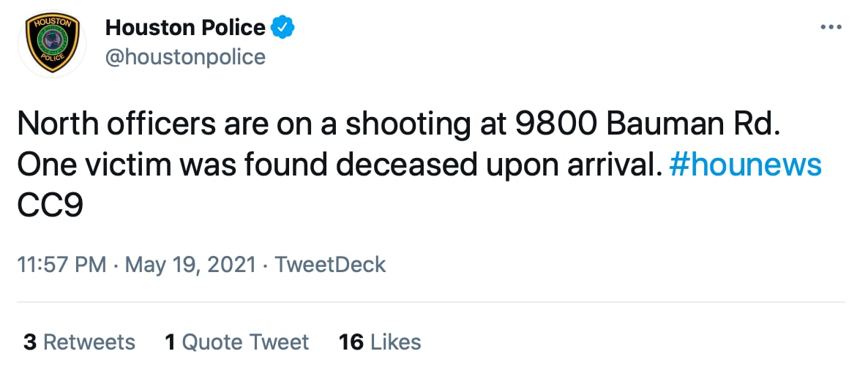The width and height of the screenshot is (868, 373).
Task: Click the Houston Police badge avatar
Action: tap(51, 44)
